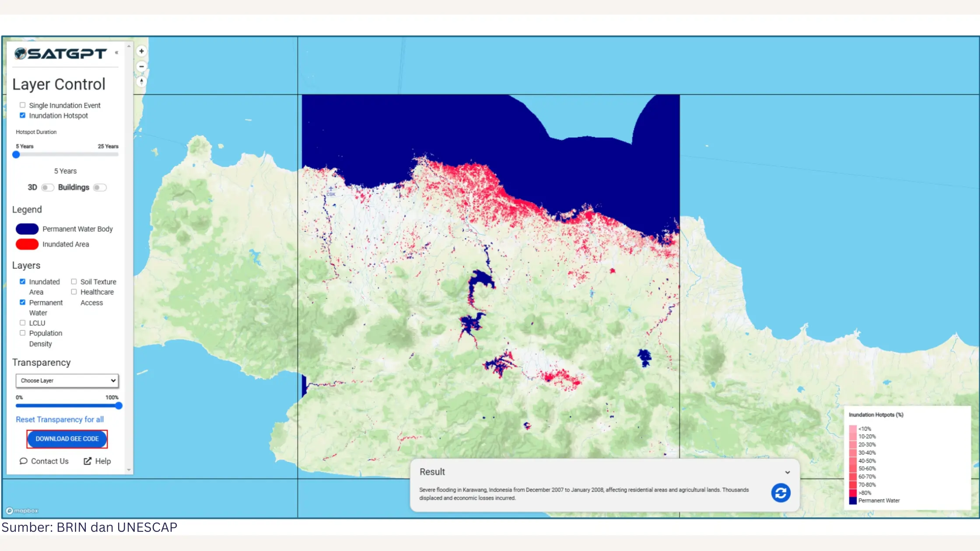The image size is (980, 551).
Task: Click the map zoom out minus icon
Action: coord(141,66)
